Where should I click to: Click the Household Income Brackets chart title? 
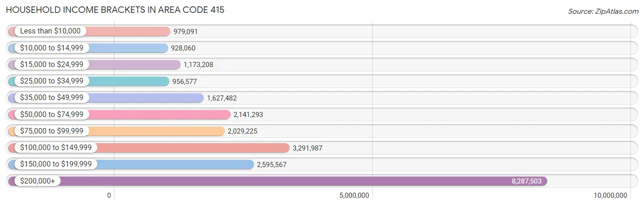click(115, 10)
